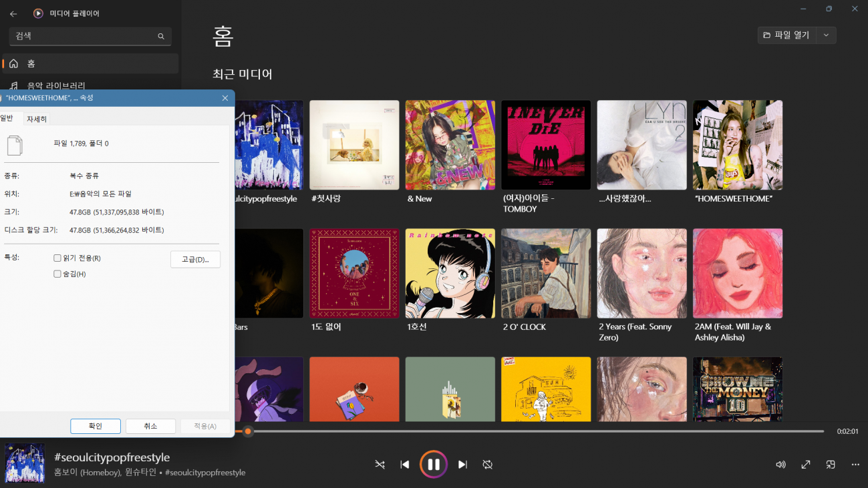Click the artist line 홈보이 (Homeboy), 원슈타인
The image size is (868, 488).
pos(105,472)
